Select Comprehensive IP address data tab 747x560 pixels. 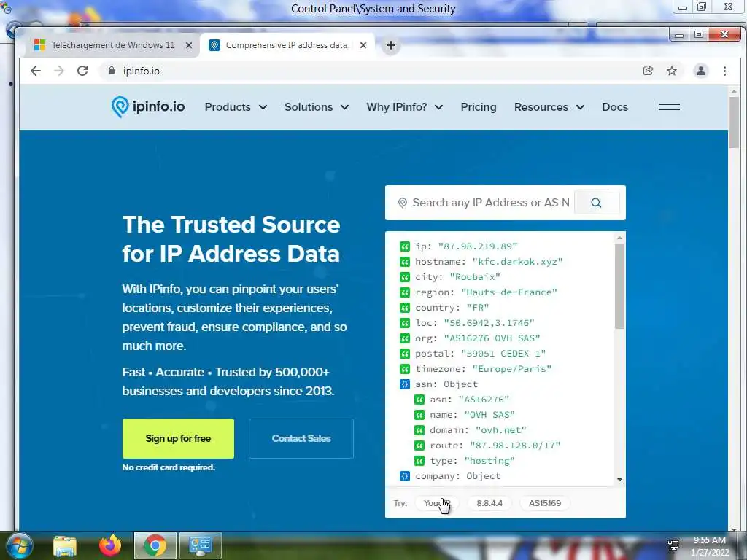[x=286, y=45]
